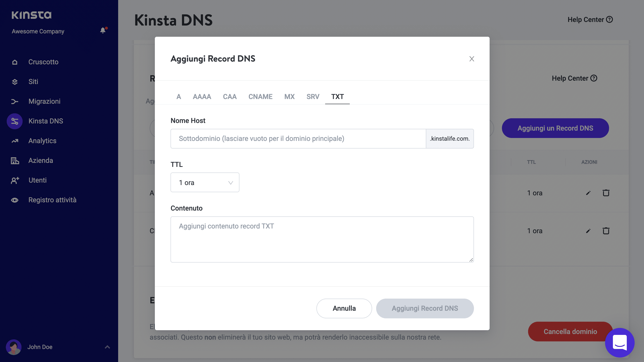Click the Utenti add-user icon

[15, 180]
